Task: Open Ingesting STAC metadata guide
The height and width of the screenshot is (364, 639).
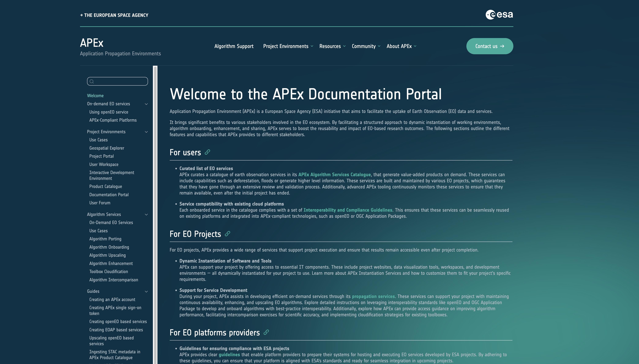Action: [115, 355]
